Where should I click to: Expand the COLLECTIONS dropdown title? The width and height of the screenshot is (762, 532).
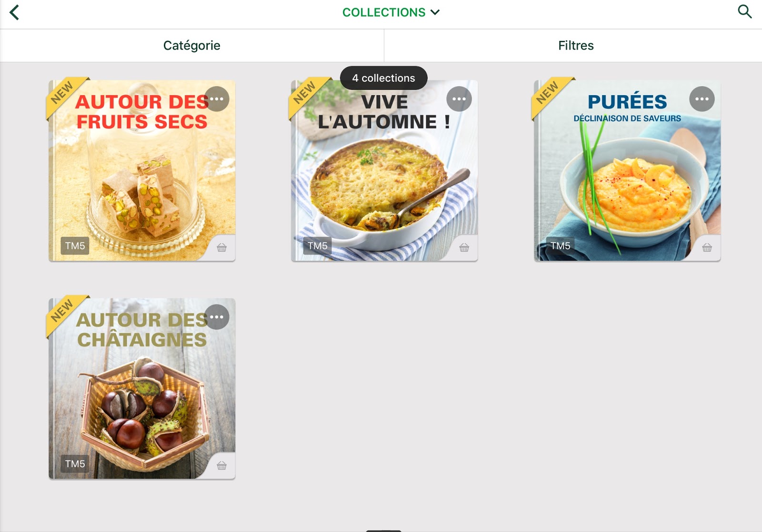tap(391, 12)
